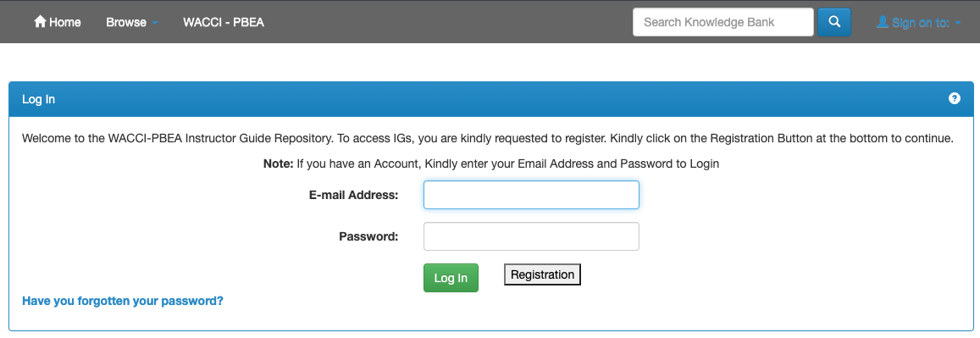Click the green Log In button
980x338 pixels.
[x=451, y=278]
